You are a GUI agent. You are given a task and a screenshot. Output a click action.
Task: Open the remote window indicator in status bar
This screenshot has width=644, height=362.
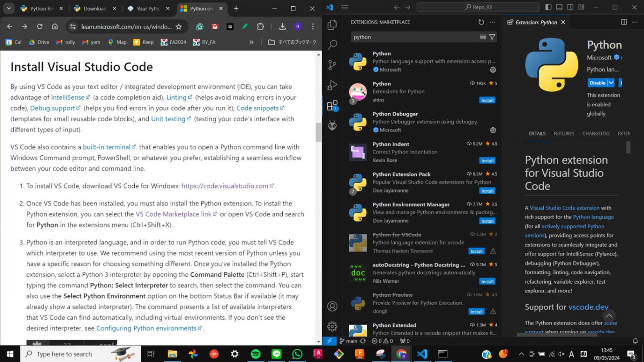pyautogui.click(x=329, y=341)
